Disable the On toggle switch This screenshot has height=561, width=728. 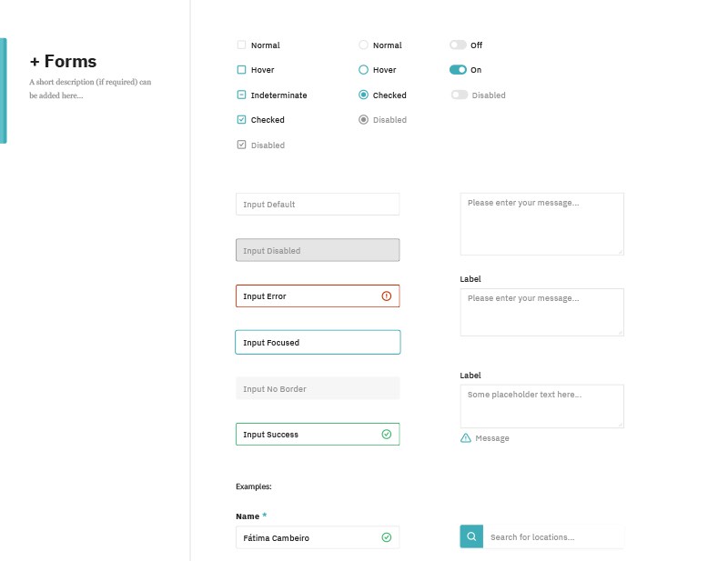coord(458,70)
